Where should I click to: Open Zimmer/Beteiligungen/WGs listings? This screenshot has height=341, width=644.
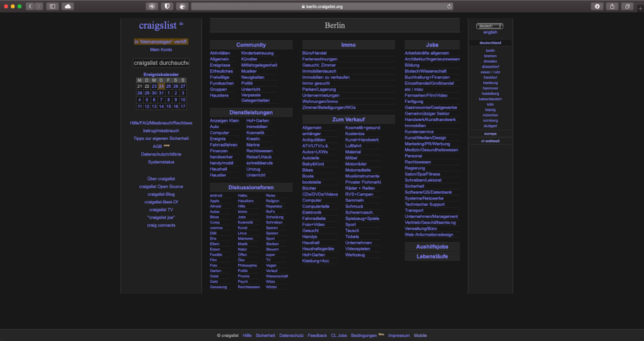(x=329, y=107)
